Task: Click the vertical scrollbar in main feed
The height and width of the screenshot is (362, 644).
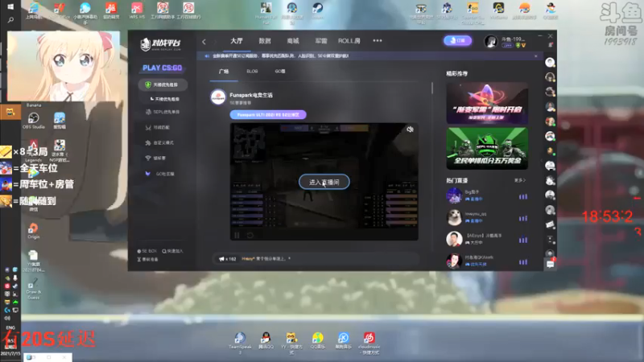Action: point(432,88)
